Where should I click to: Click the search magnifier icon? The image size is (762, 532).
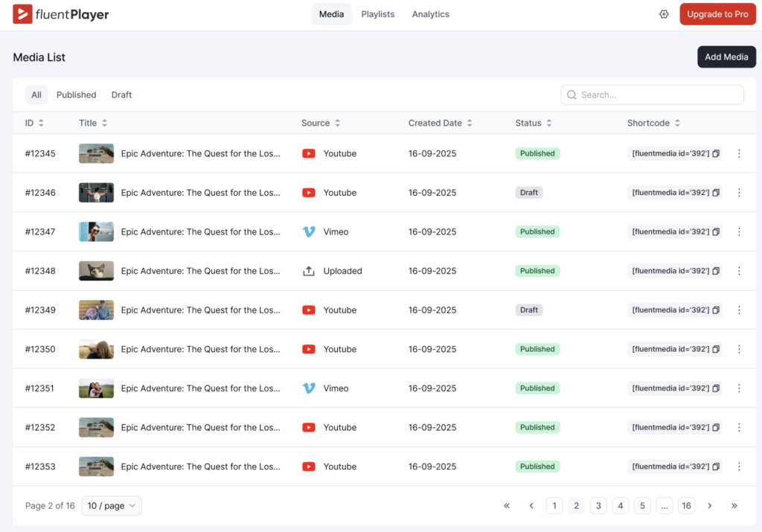[571, 94]
